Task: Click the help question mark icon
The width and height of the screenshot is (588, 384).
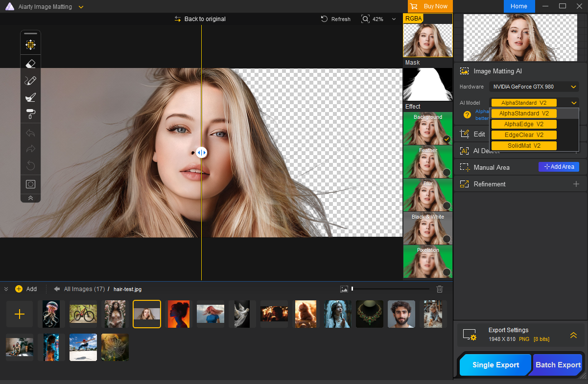Action: click(x=467, y=115)
